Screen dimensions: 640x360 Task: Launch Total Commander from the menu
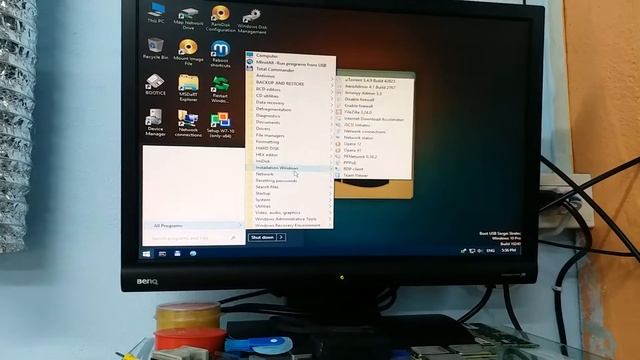click(x=290, y=70)
